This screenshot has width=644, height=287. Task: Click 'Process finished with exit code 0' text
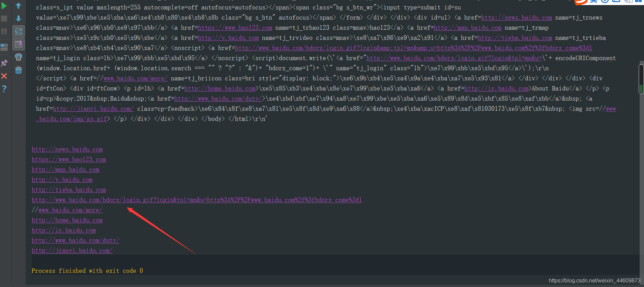[x=87, y=271]
